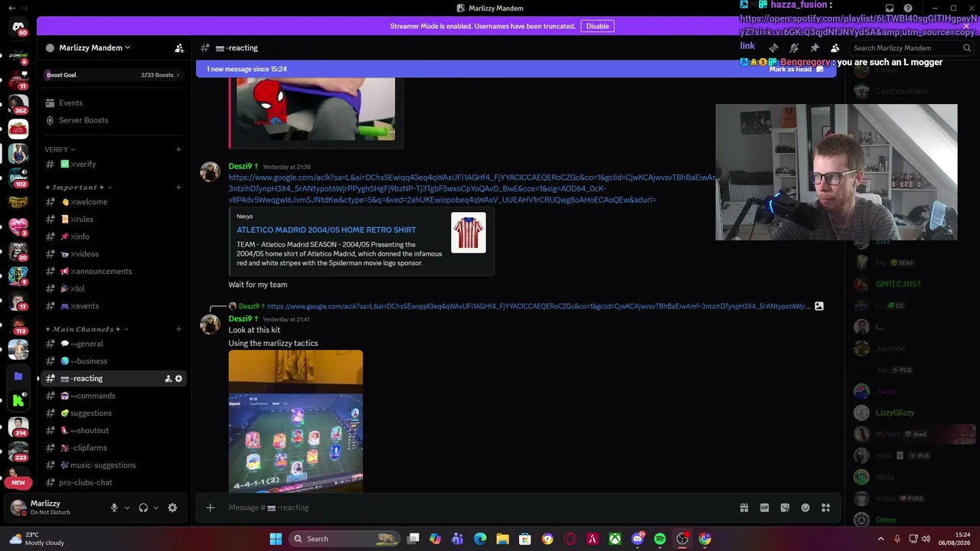Toggle channel notification mute bell
The image size is (980, 551).
click(794, 48)
